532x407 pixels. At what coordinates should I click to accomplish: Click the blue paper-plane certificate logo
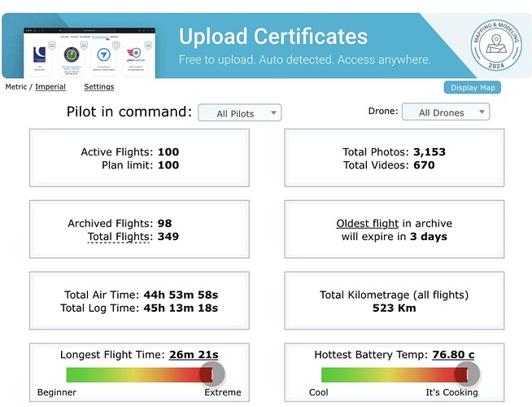(x=103, y=55)
